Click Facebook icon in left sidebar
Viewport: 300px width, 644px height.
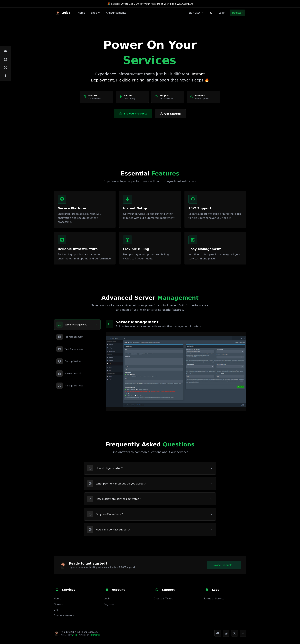[x=5, y=76]
